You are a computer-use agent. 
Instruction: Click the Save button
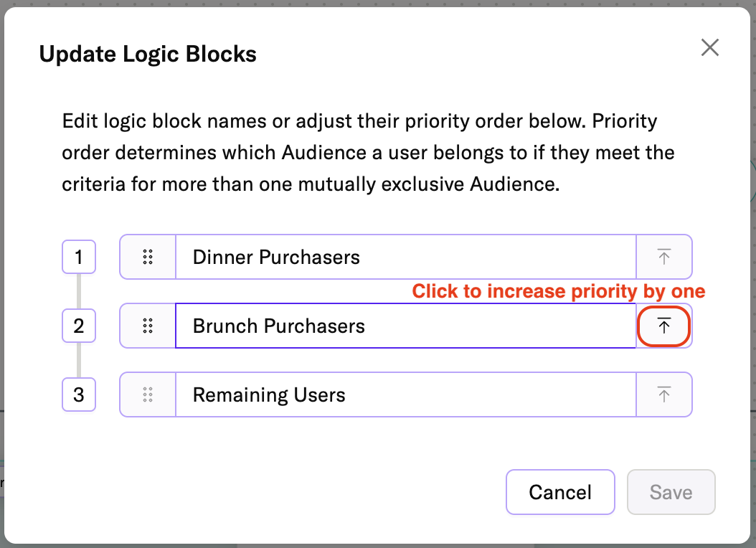click(671, 492)
